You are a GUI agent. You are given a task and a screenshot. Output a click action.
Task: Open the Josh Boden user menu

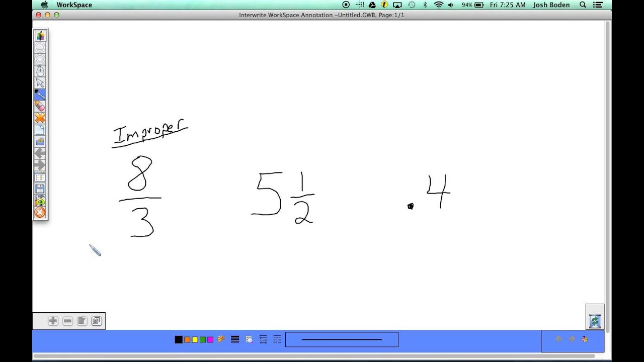pyautogui.click(x=551, y=5)
